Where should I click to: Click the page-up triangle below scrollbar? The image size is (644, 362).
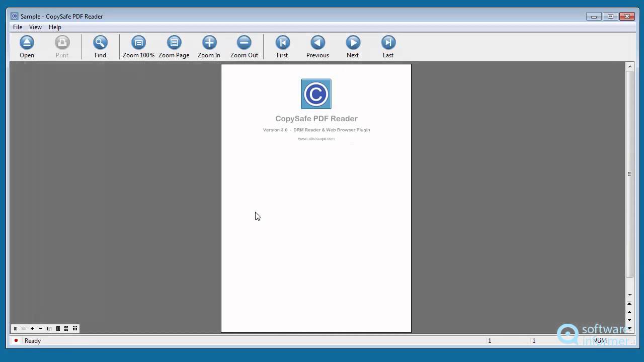pos(629,312)
